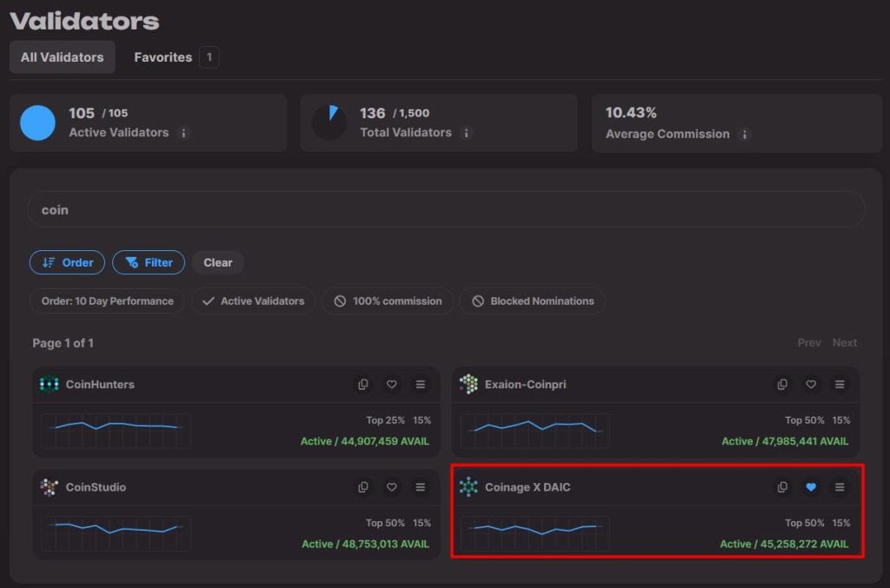890x588 pixels.
Task: Click the CoinHunters identicon
Action: coord(50,384)
